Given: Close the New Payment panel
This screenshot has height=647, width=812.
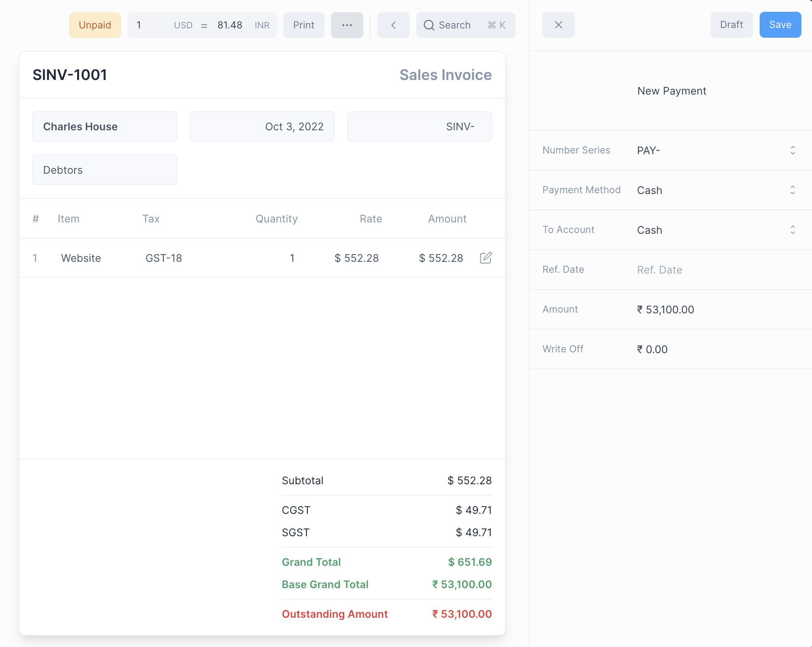Looking at the screenshot, I should pos(558,25).
